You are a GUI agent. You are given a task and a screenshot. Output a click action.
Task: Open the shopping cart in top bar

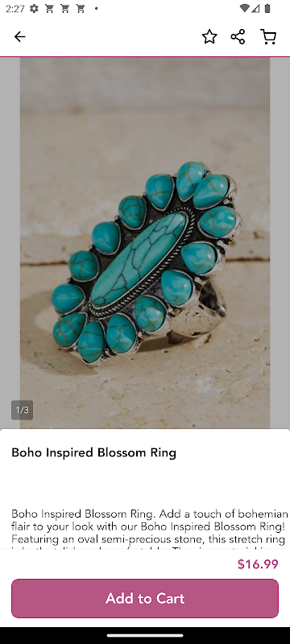pyautogui.click(x=268, y=37)
